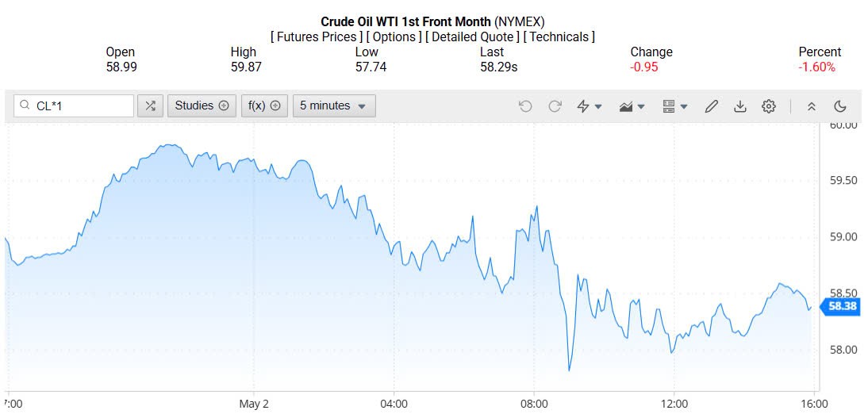This screenshot has height=414, width=868.
Task: Click the redo arrow icon
Action: 555,106
